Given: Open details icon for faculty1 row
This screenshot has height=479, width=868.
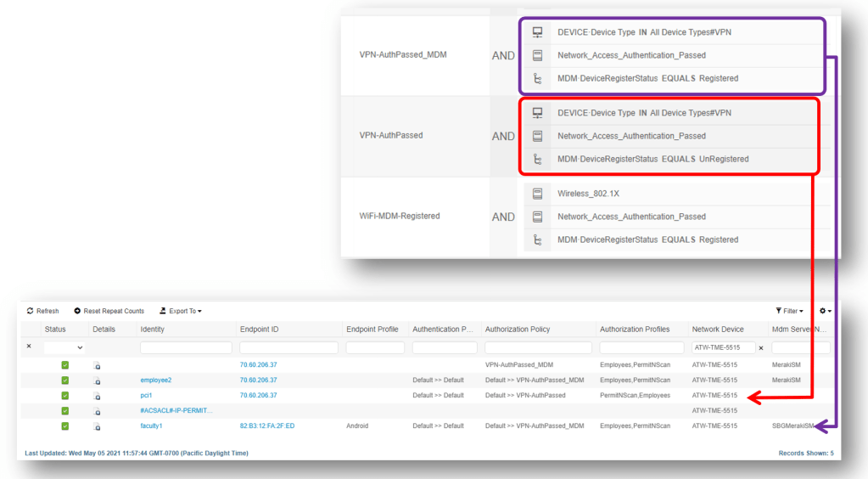Looking at the screenshot, I should coord(97,426).
